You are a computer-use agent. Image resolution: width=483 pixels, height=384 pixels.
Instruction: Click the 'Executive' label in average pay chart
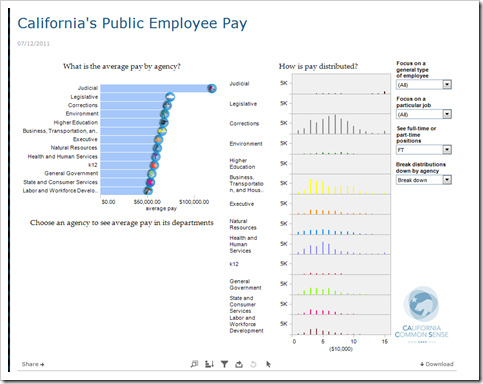pos(85,139)
